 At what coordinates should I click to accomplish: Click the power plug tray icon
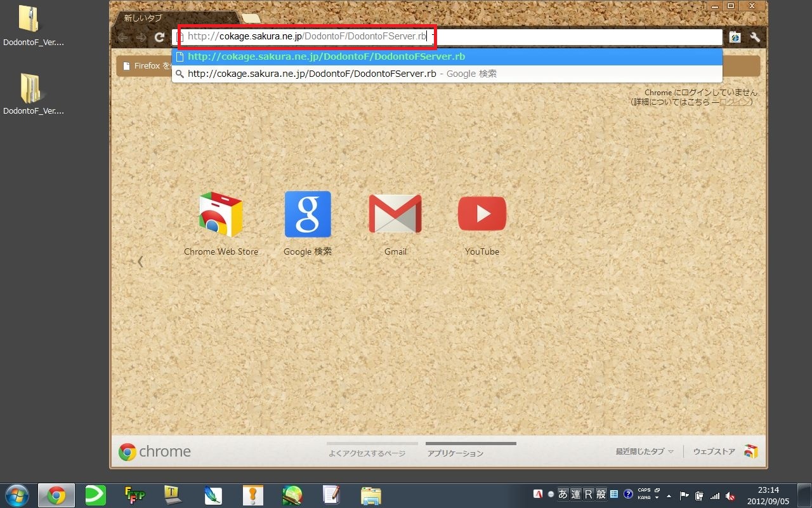coord(700,495)
